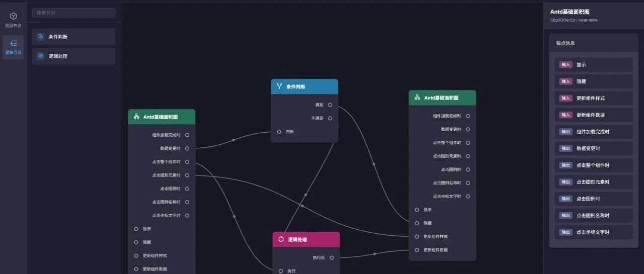Click the 满足 output port circle
The image size is (644, 274).
[330, 105]
